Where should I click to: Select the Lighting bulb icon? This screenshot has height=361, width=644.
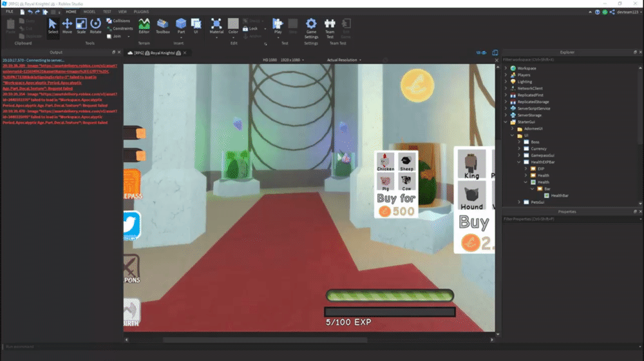(513, 81)
